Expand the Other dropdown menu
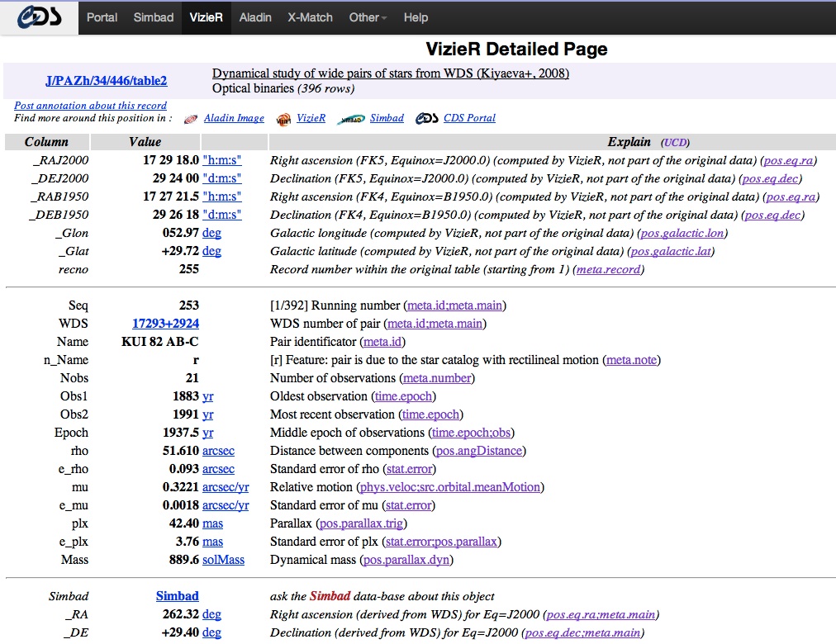 (368, 17)
